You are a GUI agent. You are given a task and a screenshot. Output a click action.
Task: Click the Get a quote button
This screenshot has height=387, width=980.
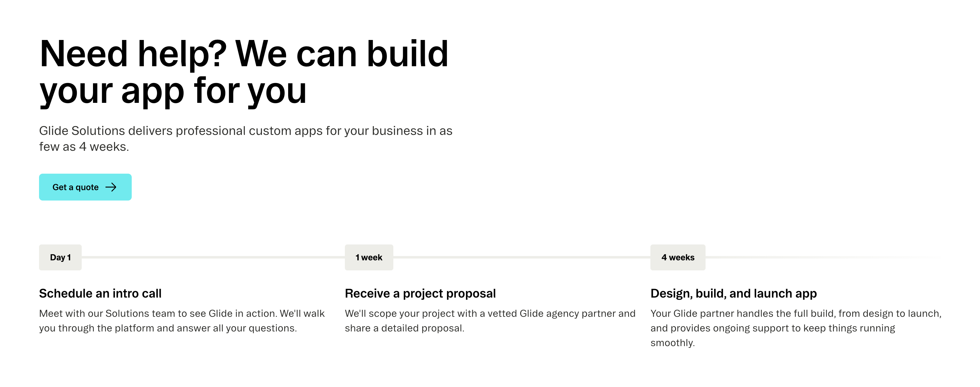tap(85, 187)
